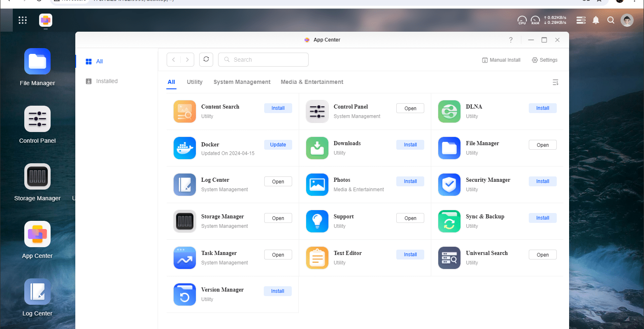Click the App Center search field
The height and width of the screenshot is (329, 644).
click(x=263, y=60)
